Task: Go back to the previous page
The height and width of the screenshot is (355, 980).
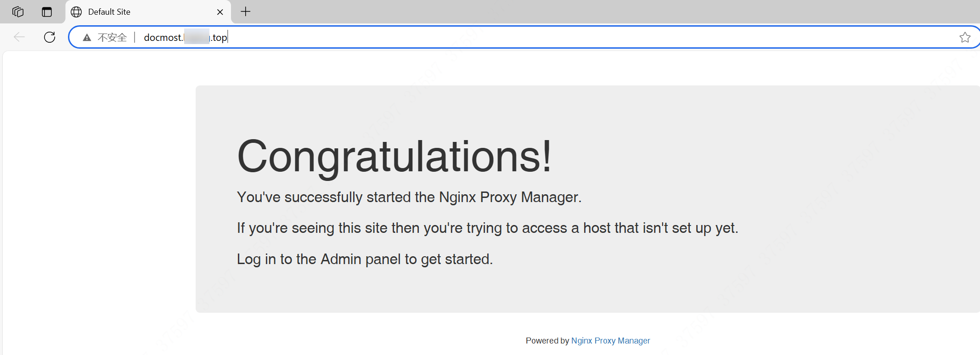Action: pos(19,37)
